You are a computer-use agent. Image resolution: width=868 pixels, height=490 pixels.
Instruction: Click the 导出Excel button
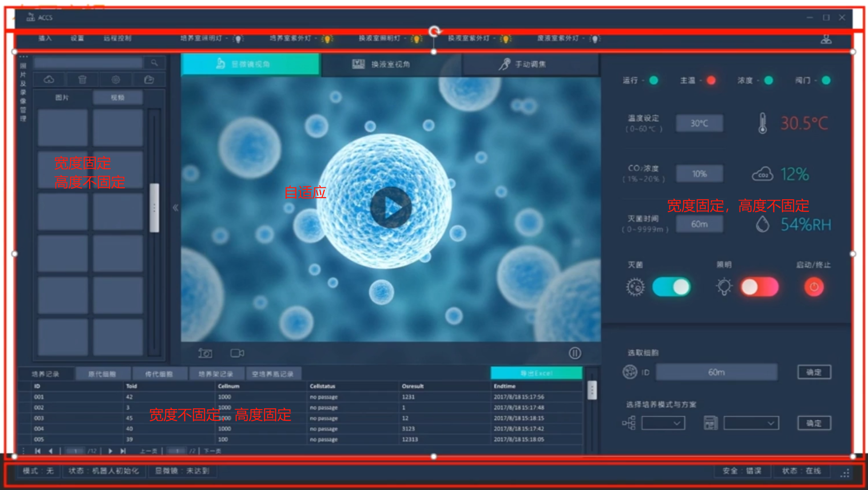[x=536, y=373]
